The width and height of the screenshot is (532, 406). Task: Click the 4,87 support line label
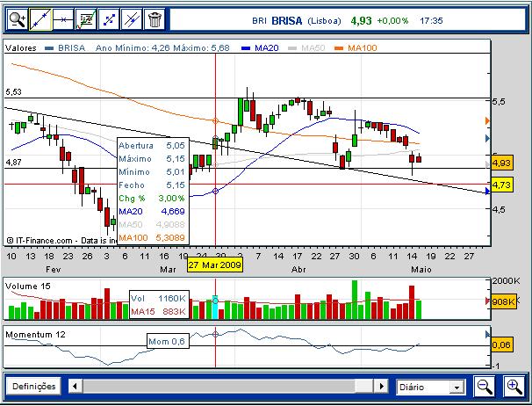click(x=13, y=163)
